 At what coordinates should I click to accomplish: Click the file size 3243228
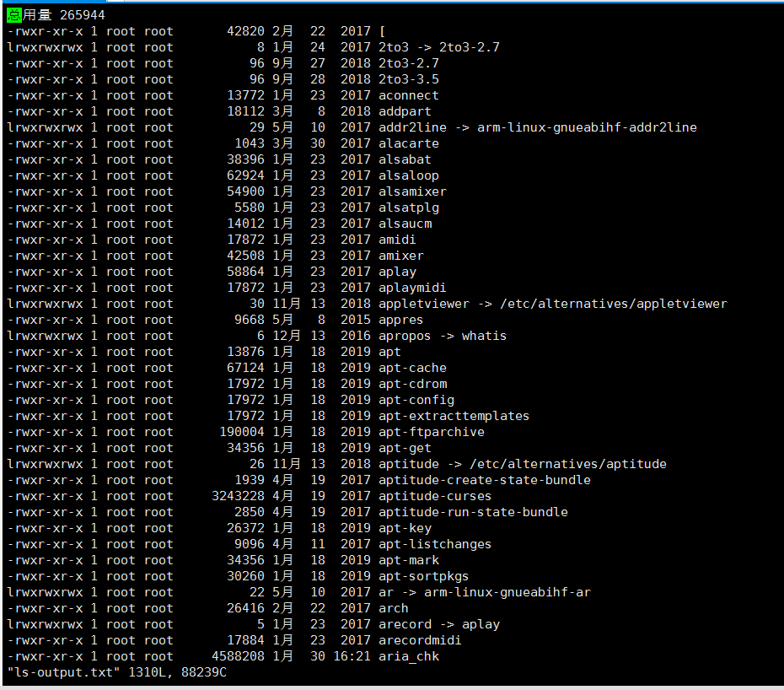pyautogui.click(x=238, y=496)
